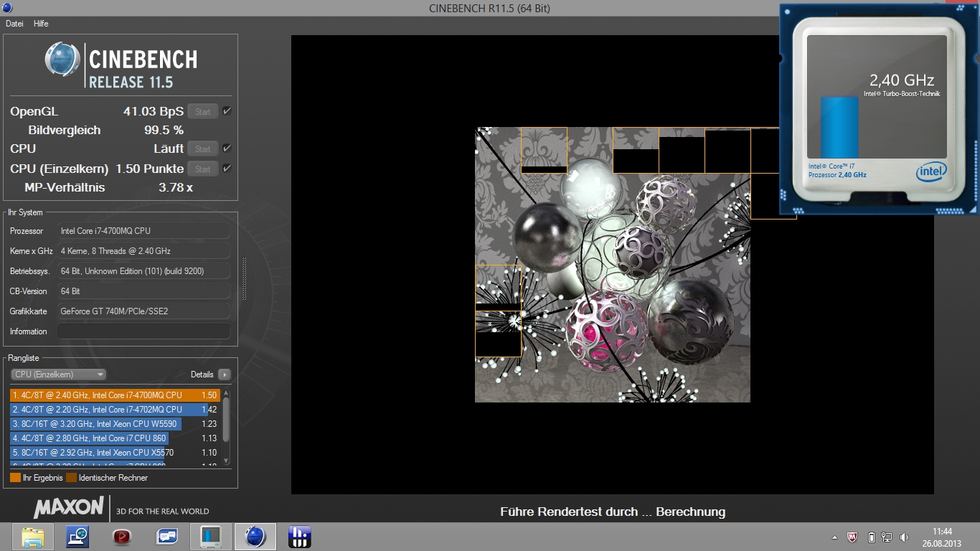Click the Cinebench title bar app icon
Viewport: 980px width, 551px height.
(x=7, y=7)
